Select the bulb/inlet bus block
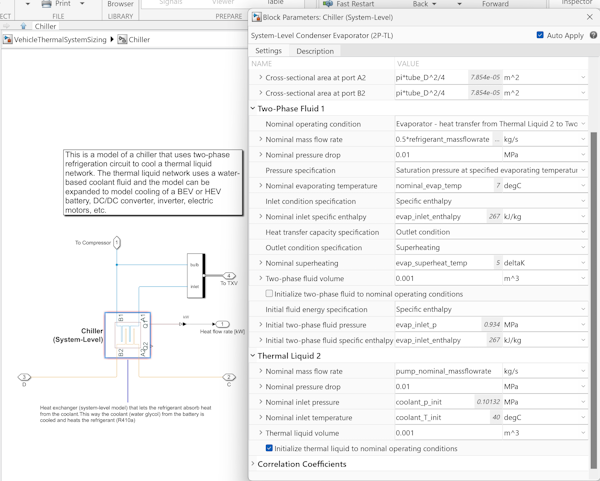The width and height of the screenshot is (600, 481). point(196,276)
